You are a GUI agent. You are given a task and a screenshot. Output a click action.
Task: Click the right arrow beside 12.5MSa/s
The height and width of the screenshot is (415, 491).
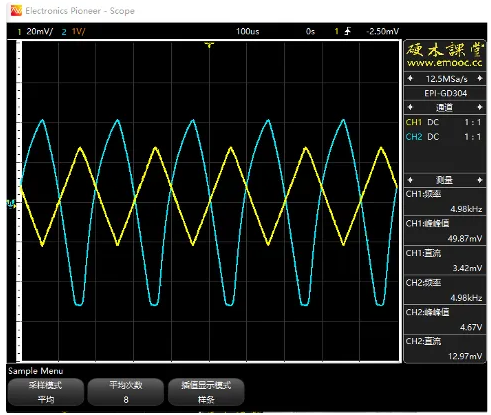point(480,78)
